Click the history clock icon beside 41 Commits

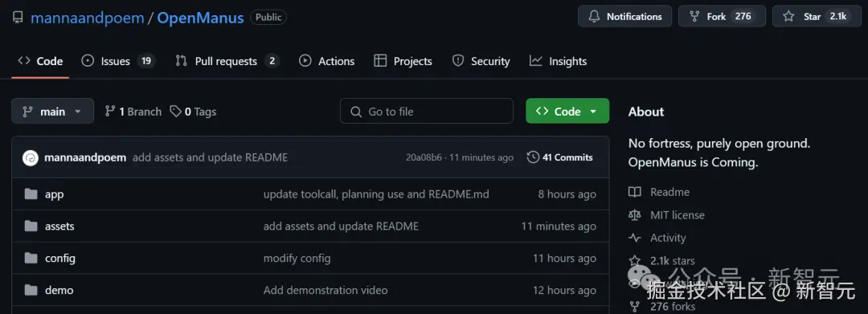(533, 157)
